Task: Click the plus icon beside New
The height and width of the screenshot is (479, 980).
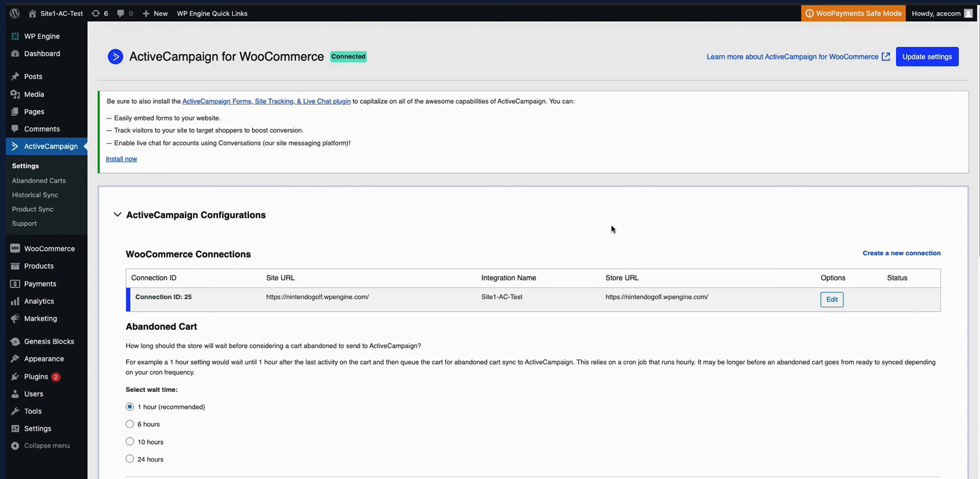Action: click(146, 13)
